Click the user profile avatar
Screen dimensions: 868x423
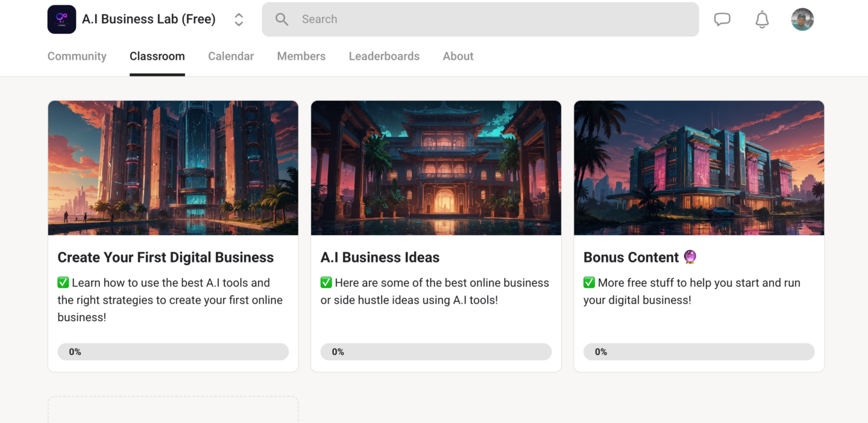point(802,19)
